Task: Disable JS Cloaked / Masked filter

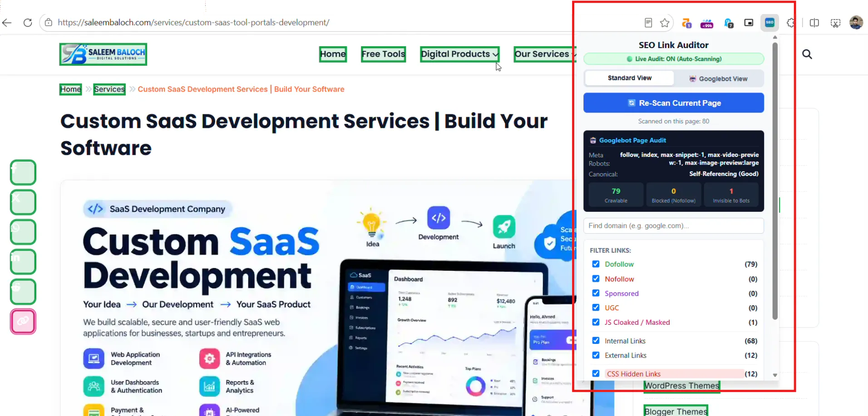Action: coord(596,322)
